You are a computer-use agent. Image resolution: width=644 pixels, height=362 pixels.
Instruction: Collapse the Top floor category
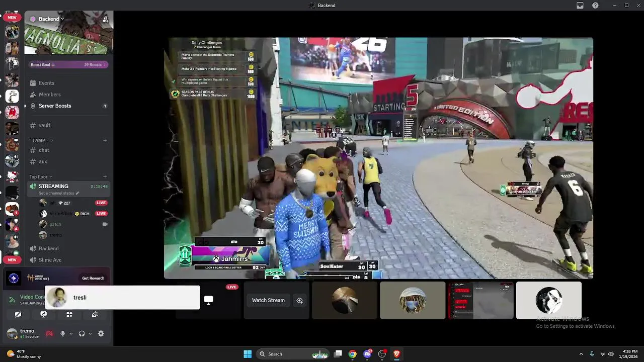(x=41, y=176)
